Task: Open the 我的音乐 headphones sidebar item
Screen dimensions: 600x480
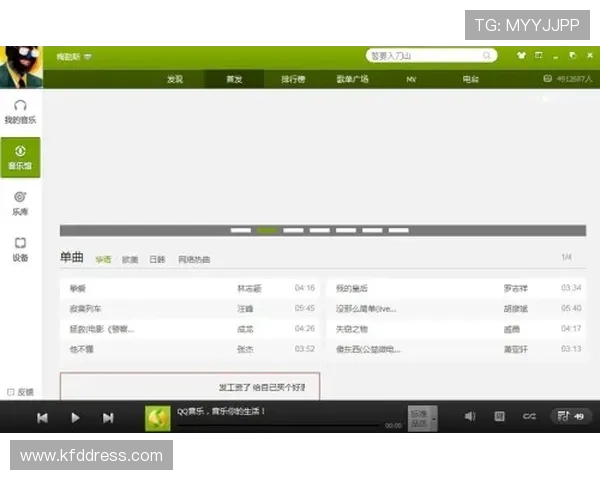Action: [x=20, y=112]
